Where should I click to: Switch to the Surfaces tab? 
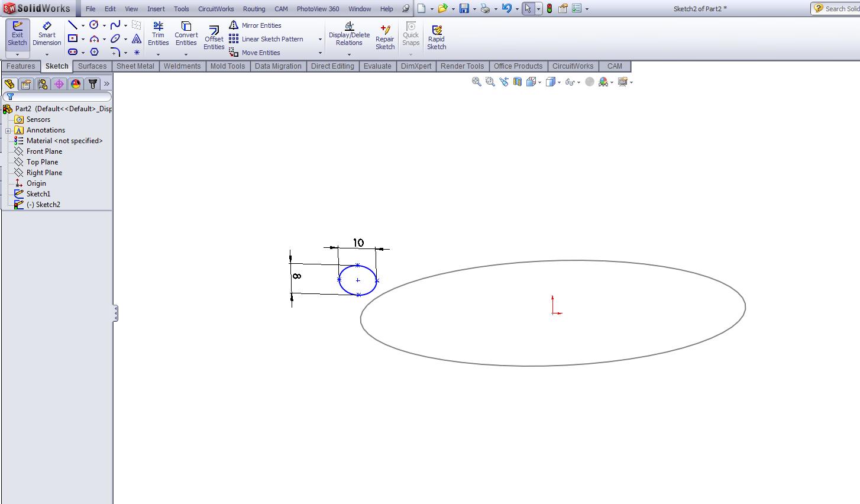click(x=92, y=66)
